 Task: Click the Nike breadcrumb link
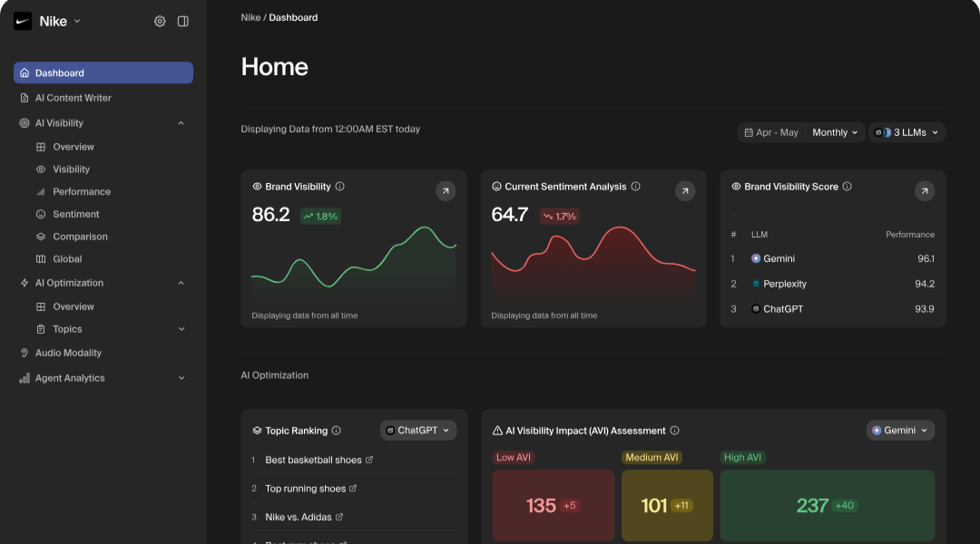tap(250, 17)
